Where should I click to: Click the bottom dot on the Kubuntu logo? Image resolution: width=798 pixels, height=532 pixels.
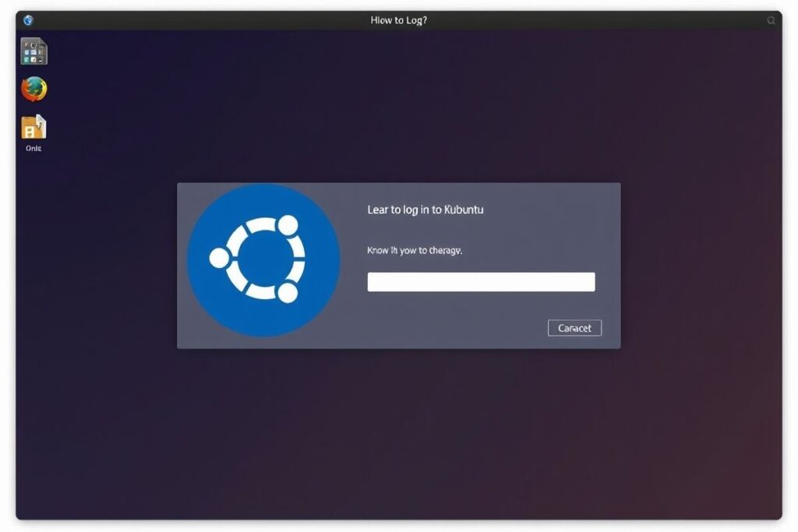click(x=287, y=292)
